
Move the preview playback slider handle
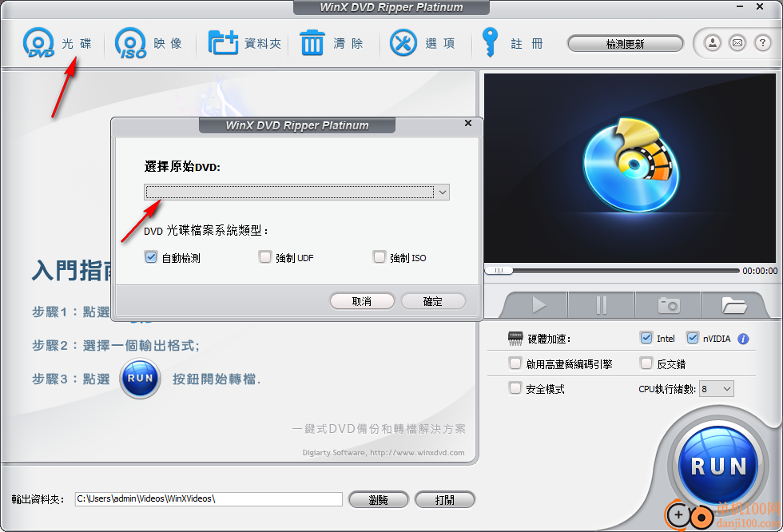pyautogui.click(x=499, y=271)
